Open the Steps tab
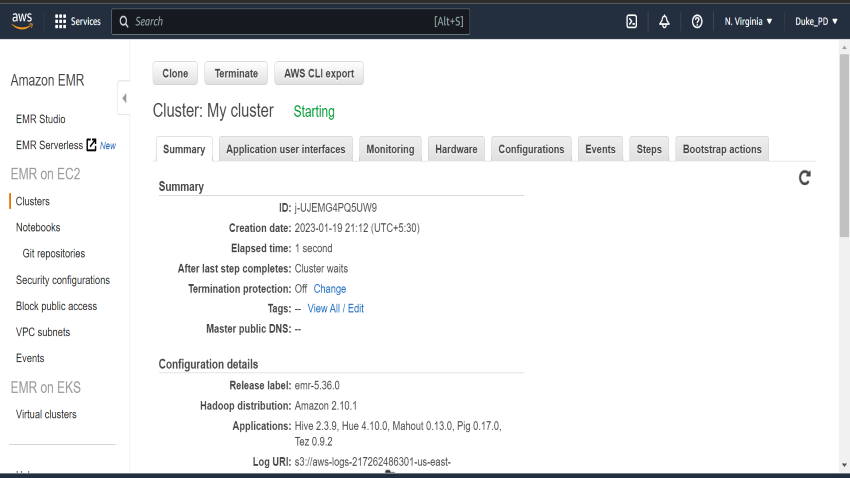850x478 pixels. point(649,149)
